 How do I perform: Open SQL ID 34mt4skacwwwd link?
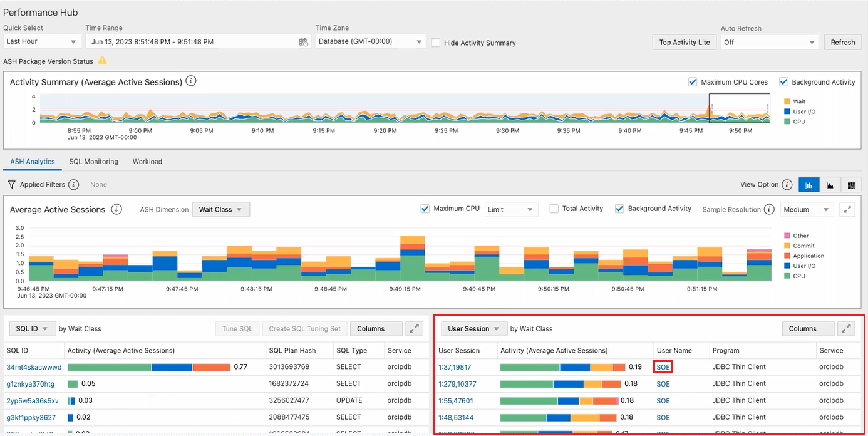click(x=34, y=367)
